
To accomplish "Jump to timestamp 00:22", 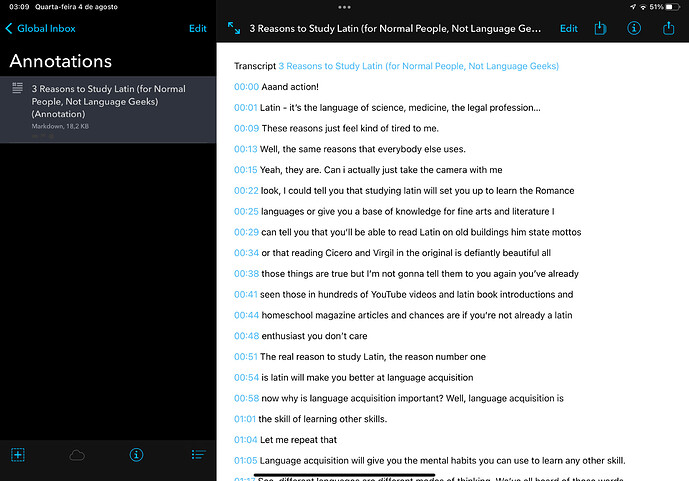I will click(x=247, y=191).
